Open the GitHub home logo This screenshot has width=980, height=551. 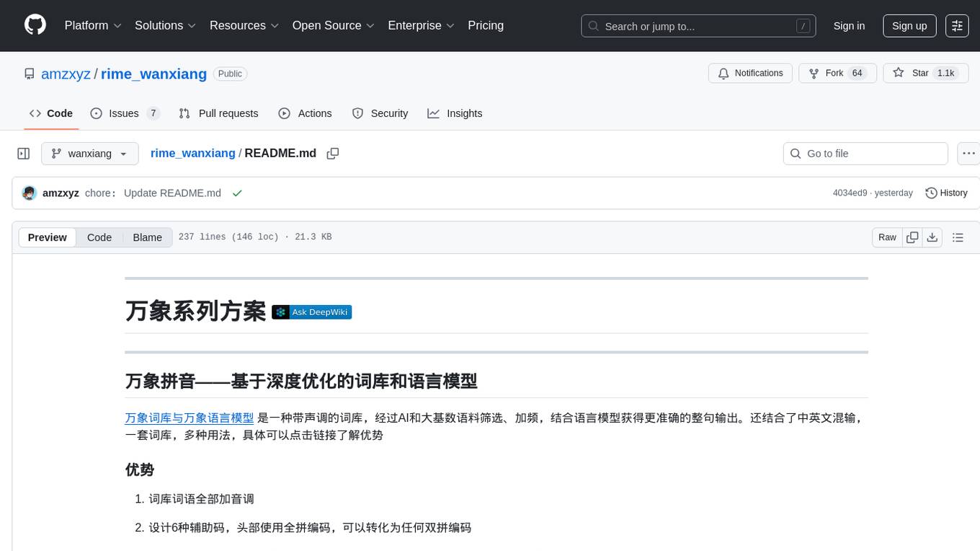click(35, 25)
